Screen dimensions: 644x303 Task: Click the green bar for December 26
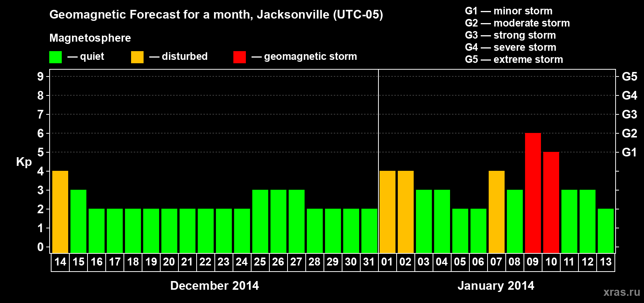pos(278,221)
